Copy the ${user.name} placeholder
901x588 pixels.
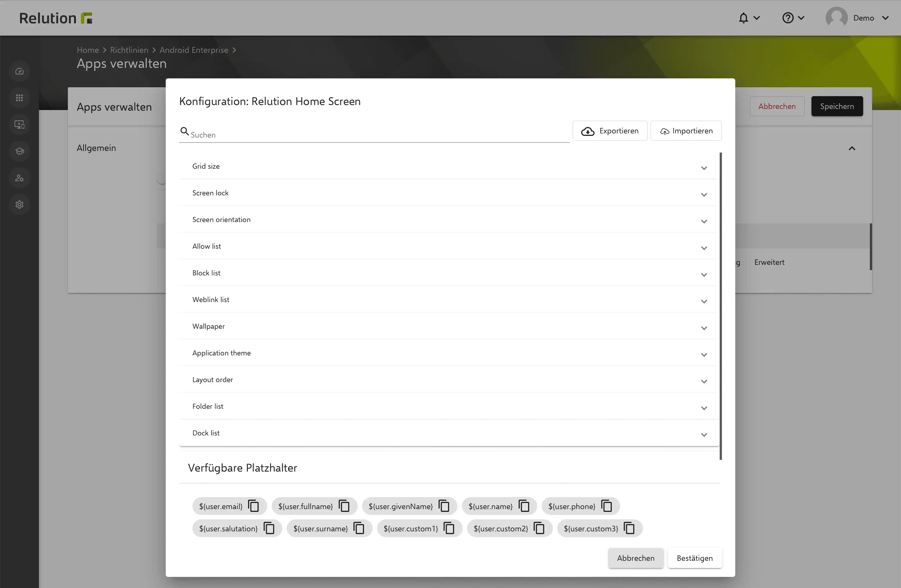point(524,506)
